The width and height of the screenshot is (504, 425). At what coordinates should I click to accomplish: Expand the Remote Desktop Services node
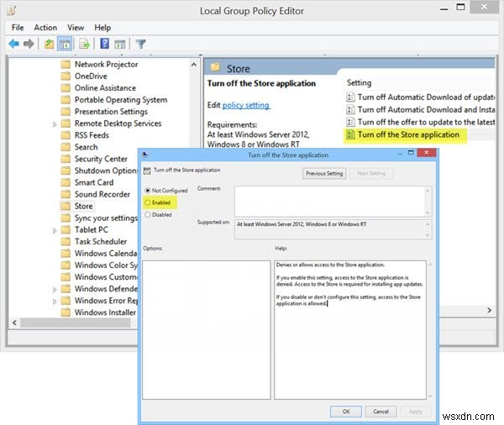pos(55,124)
